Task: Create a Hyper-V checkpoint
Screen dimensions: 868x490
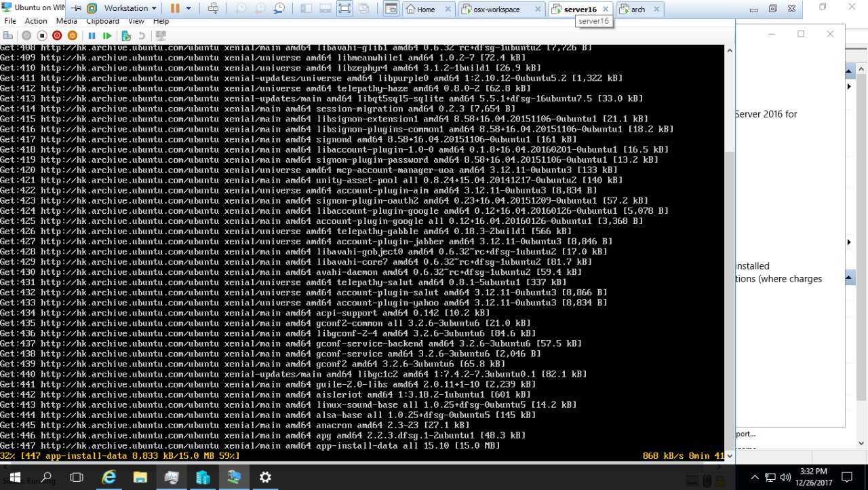Action: [126, 35]
